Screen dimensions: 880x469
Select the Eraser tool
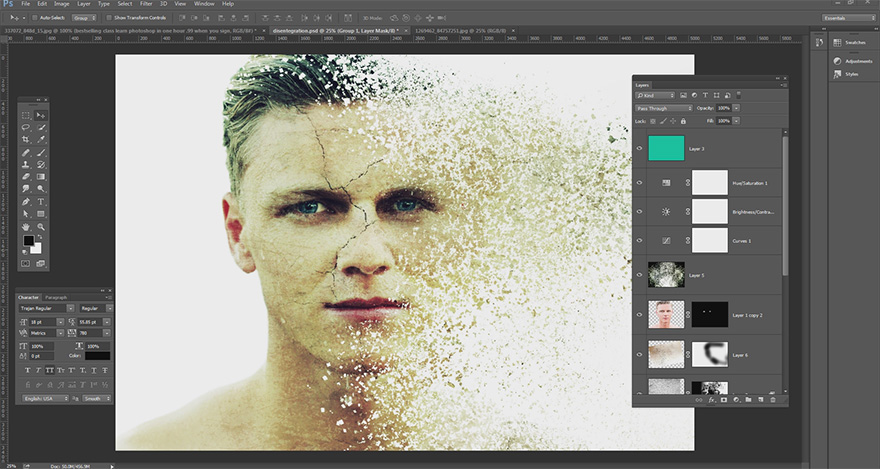point(26,177)
